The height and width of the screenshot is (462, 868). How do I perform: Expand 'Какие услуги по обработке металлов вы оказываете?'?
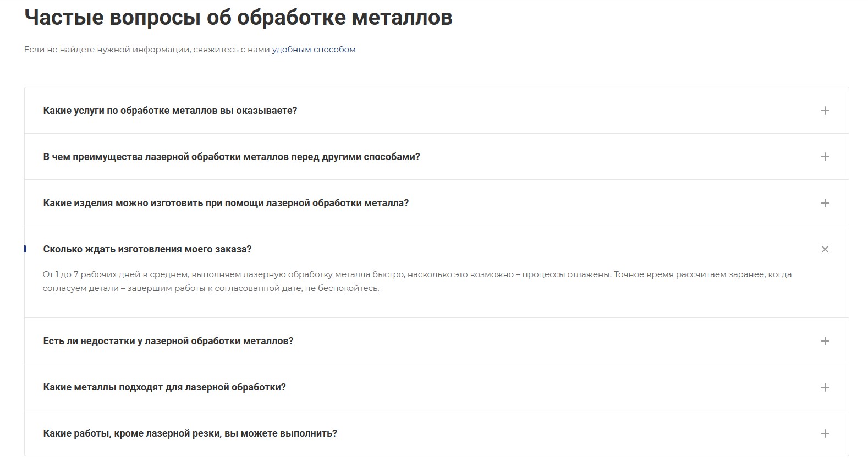point(171,110)
